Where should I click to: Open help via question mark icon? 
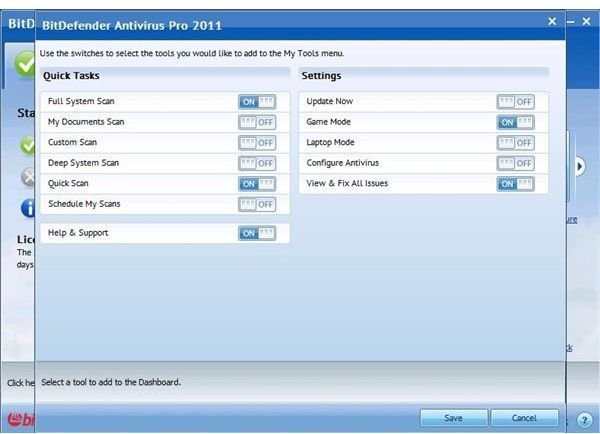click(584, 420)
